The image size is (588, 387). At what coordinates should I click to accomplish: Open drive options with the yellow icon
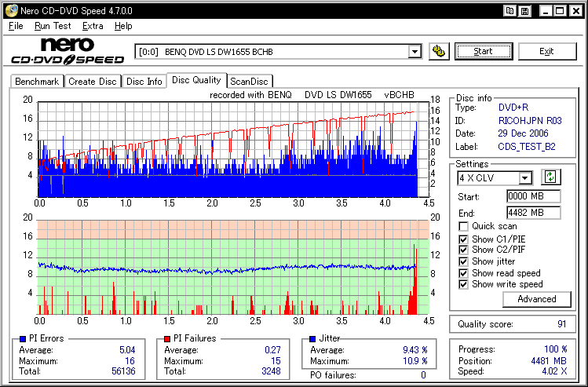point(440,51)
